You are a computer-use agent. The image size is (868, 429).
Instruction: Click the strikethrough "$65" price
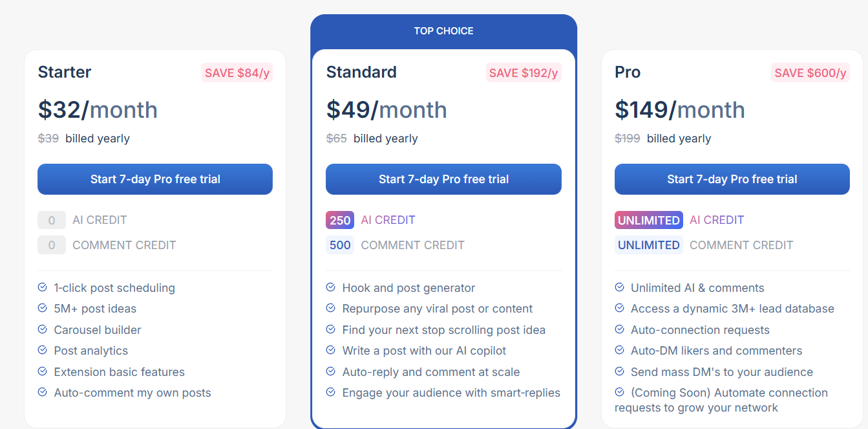click(336, 138)
